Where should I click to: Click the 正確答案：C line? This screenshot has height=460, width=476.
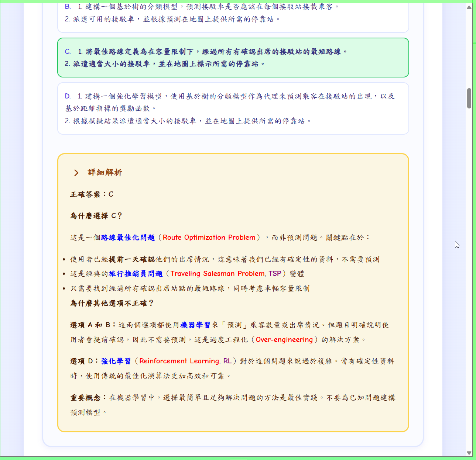[92, 194]
